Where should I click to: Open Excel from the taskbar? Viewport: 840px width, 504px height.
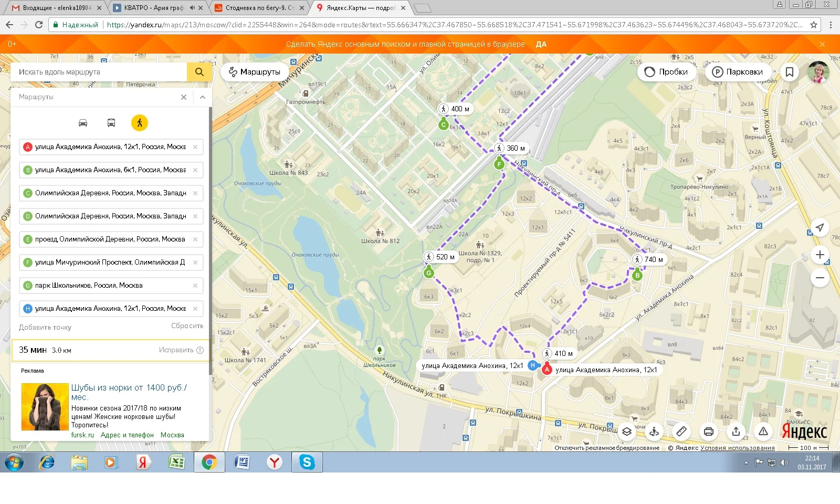point(176,462)
